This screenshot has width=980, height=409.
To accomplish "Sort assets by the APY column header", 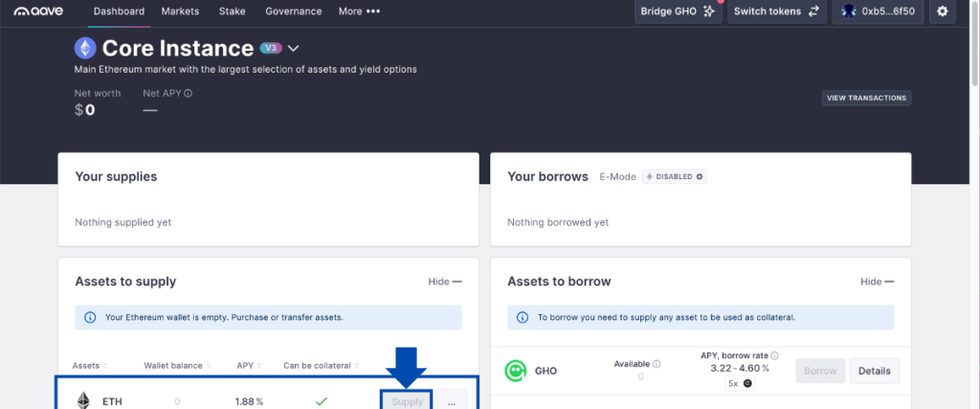I will [x=247, y=365].
